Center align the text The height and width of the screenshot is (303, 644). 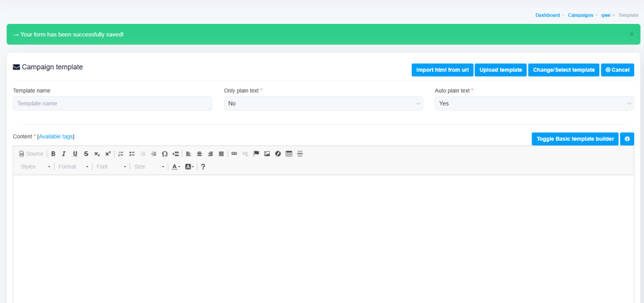[x=199, y=154]
